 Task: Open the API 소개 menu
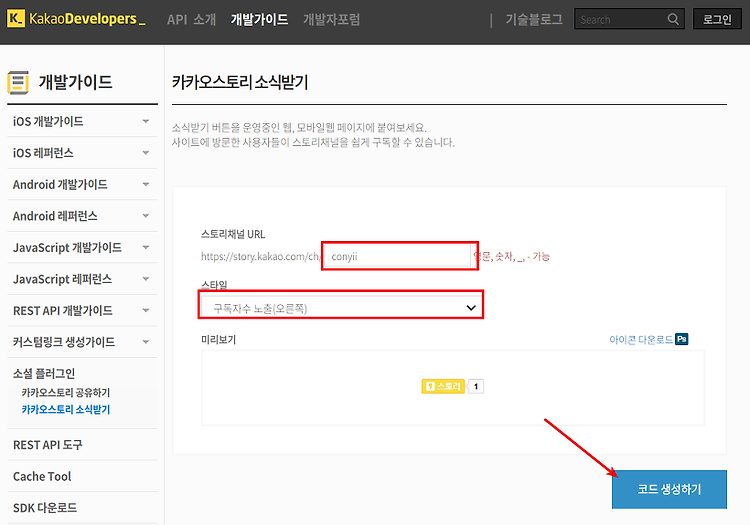[x=191, y=20]
